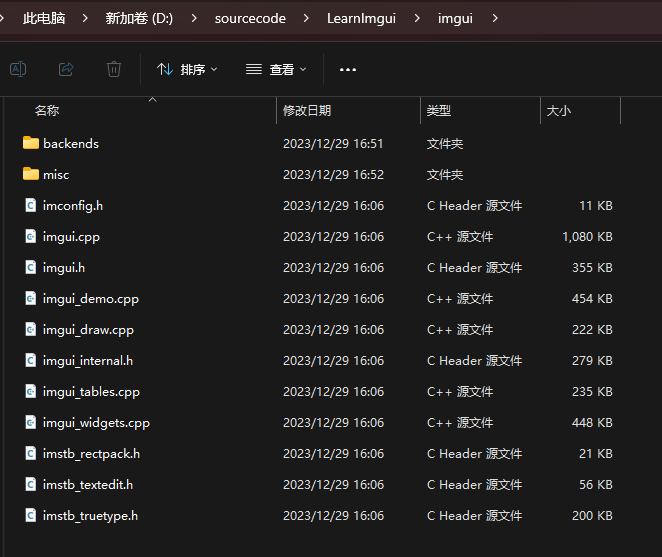Click 新加卷 (D:) breadcrumb segment
Screen dimensions: 662x557
click(139, 18)
